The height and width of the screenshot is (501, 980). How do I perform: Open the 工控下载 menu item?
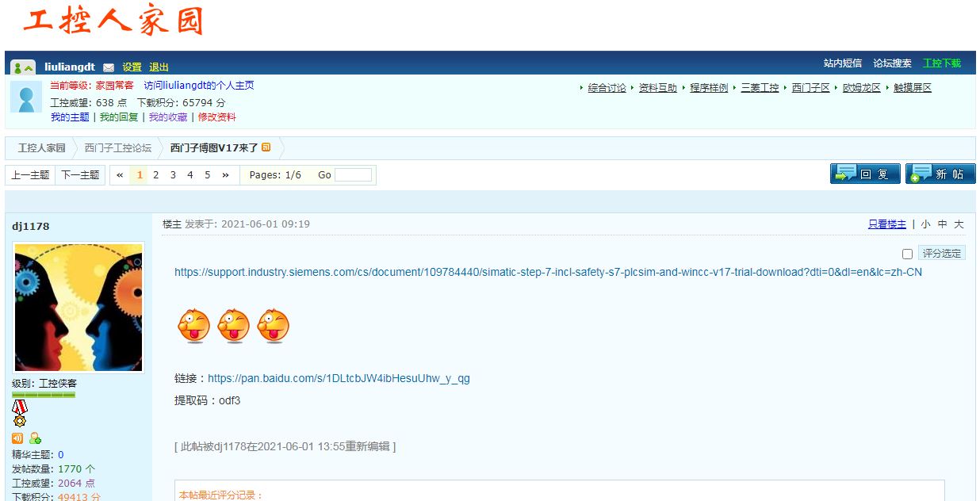point(941,63)
